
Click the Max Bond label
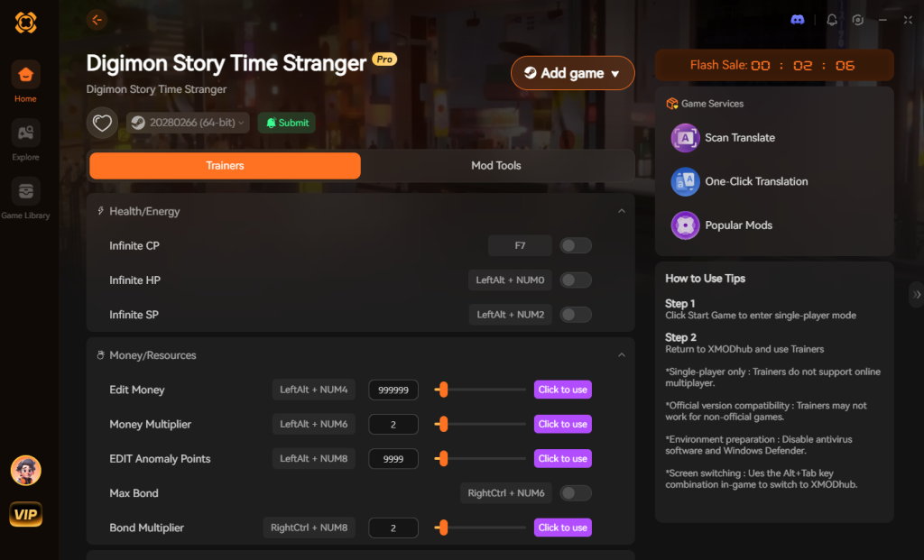[134, 493]
